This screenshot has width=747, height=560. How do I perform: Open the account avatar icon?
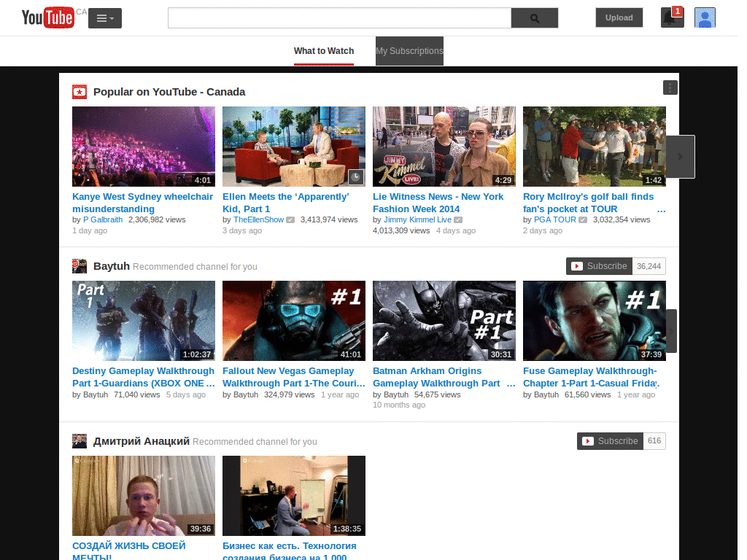pos(705,17)
